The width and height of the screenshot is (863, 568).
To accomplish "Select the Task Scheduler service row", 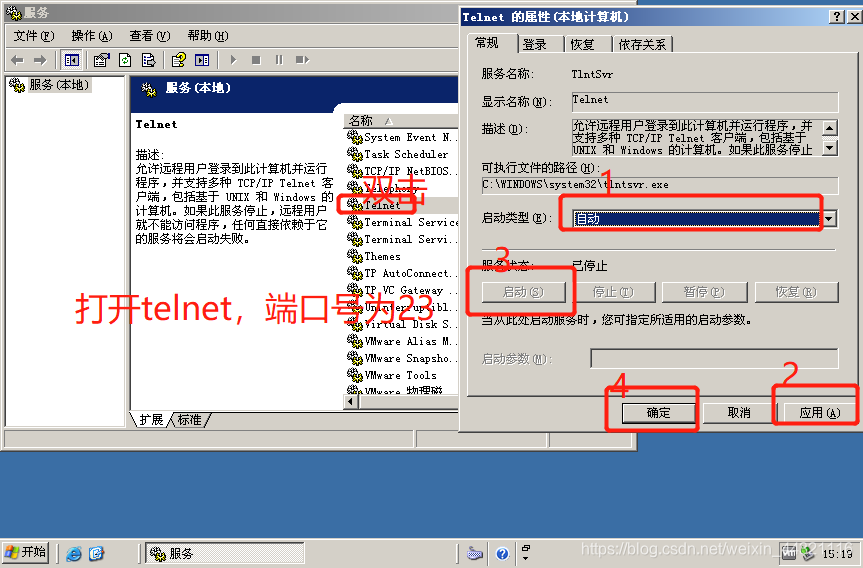I will (401, 155).
